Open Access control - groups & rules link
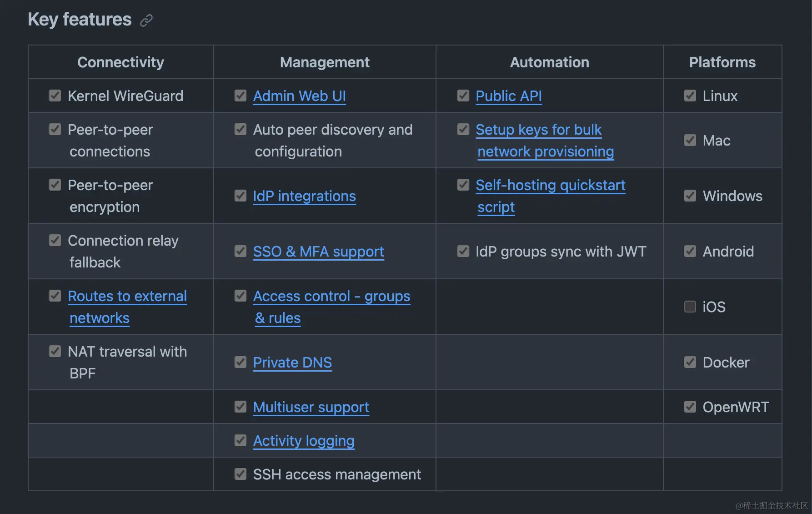The height and width of the screenshot is (514, 812). [x=331, y=296]
